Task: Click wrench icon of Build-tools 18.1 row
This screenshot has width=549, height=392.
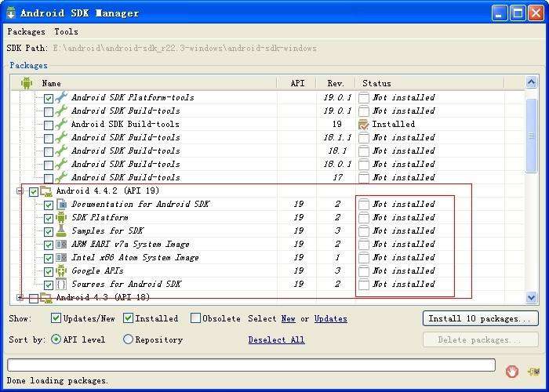Action: (61, 151)
